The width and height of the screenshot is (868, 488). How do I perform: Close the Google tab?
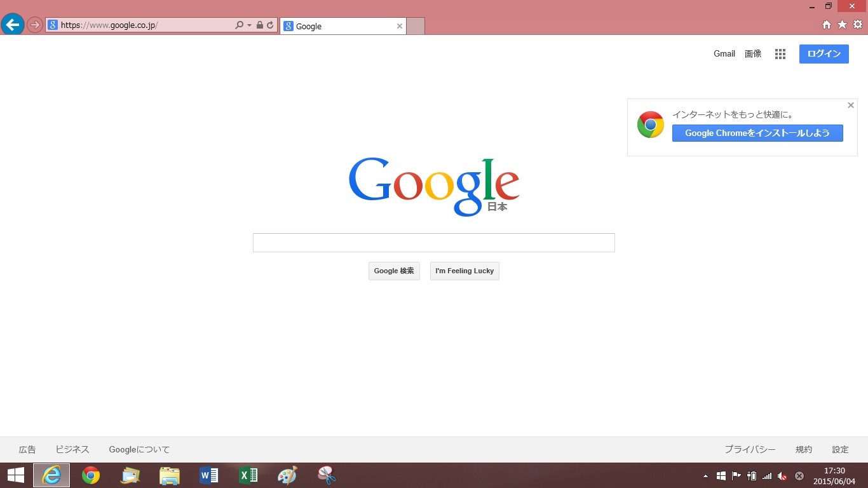click(x=399, y=26)
